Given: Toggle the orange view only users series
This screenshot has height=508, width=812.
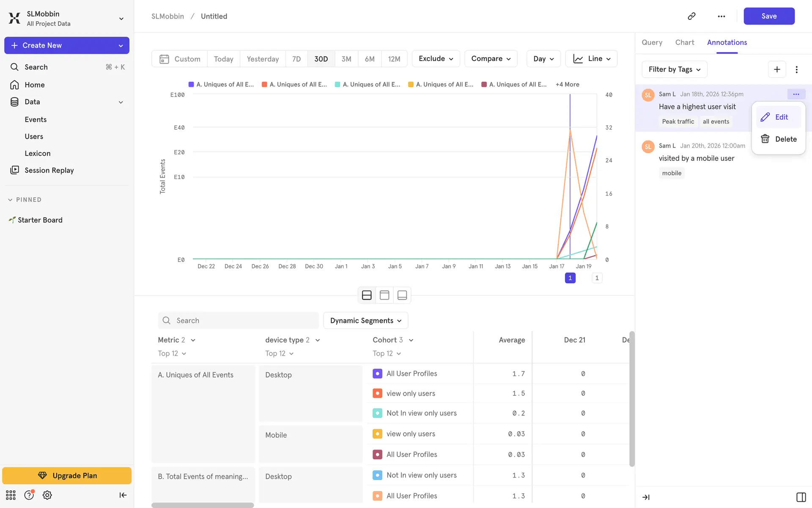Looking at the screenshot, I should pyautogui.click(x=377, y=393).
